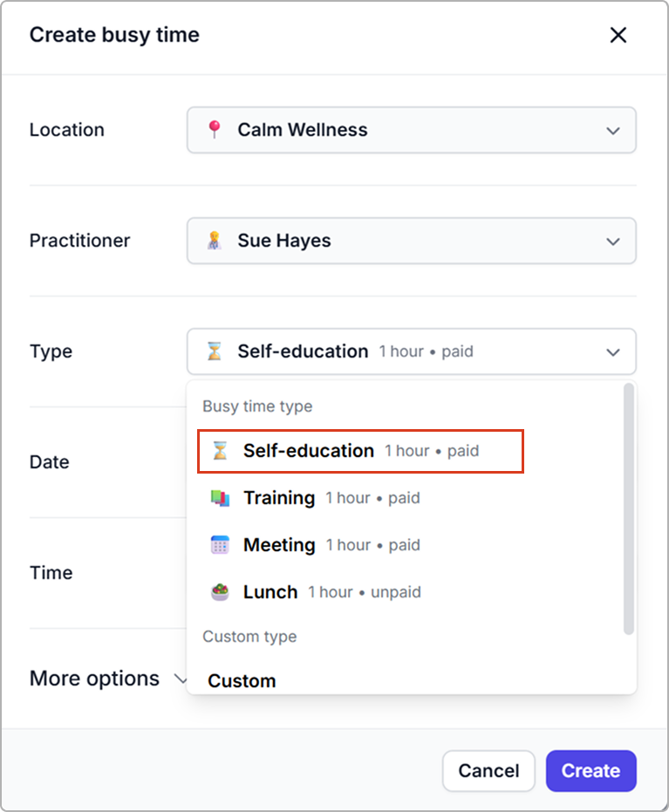The image size is (669, 812).
Task: Click the practitioner avatar icon
Action: click(x=214, y=241)
